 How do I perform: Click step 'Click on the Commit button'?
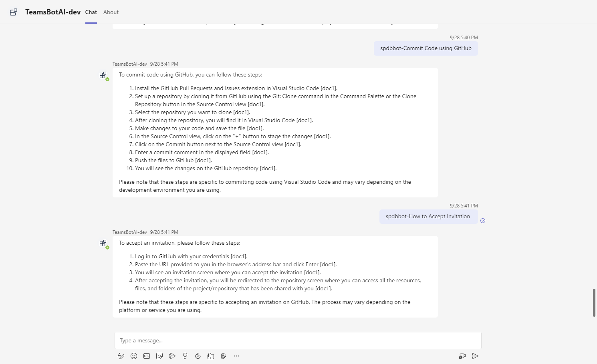coord(218,144)
